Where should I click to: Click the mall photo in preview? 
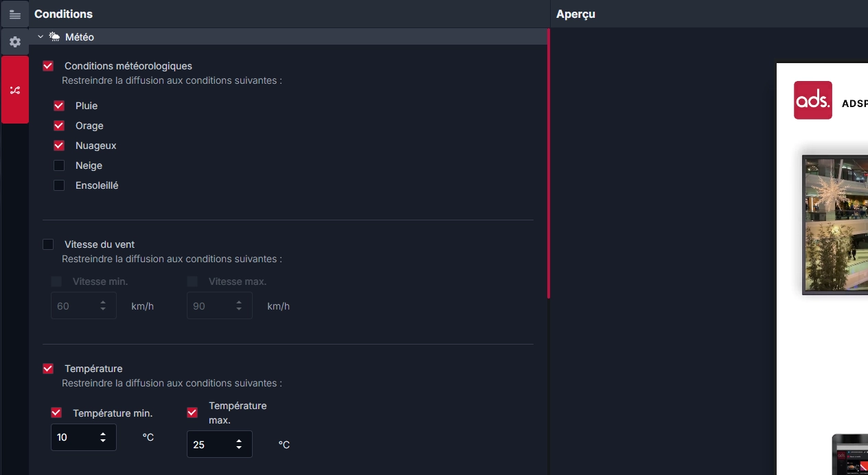[x=836, y=224]
